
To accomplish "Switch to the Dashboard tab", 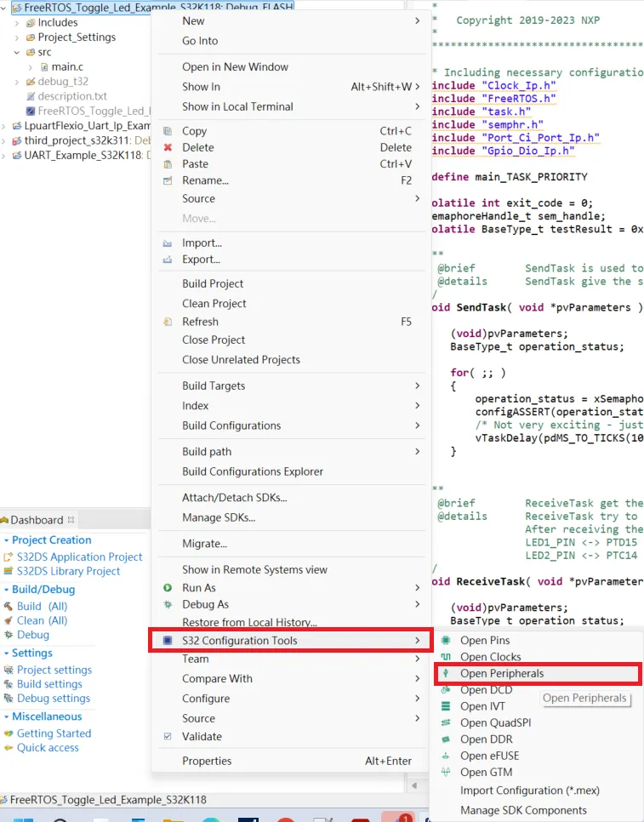I will point(37,520).
